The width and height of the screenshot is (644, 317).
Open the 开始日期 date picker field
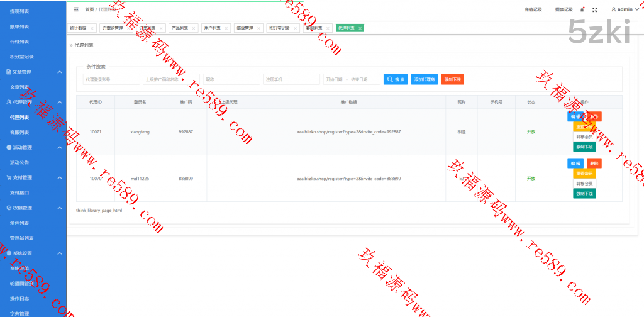pos(334,79)
